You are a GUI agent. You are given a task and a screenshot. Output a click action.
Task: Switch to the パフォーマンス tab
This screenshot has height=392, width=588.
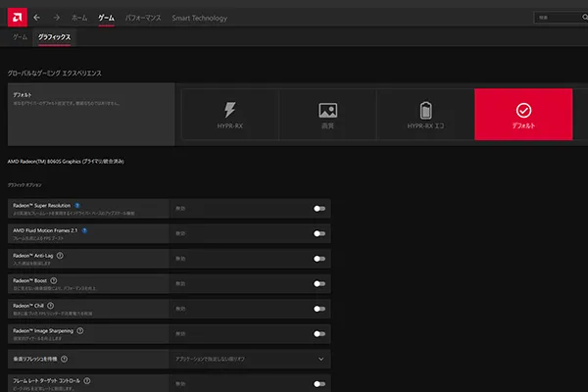(x=144, y=18)
